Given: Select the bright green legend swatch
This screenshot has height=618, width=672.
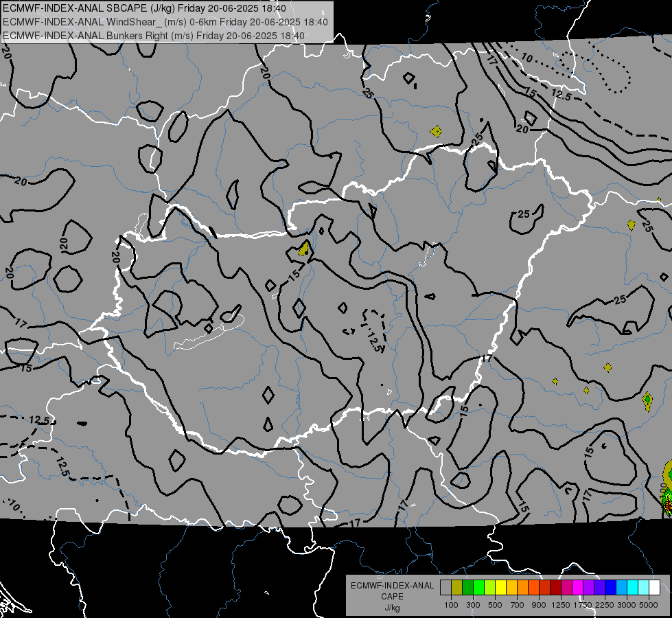Looking at the screenshot, I should (478, 588).
